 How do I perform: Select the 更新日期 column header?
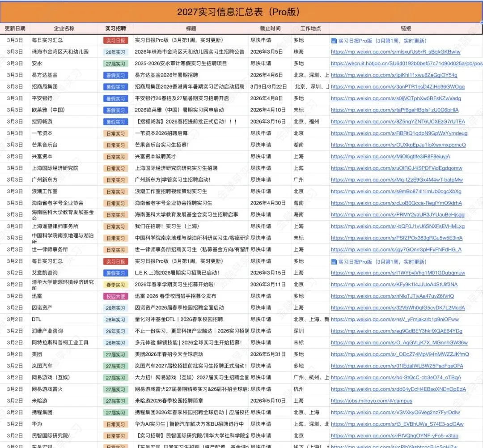pos(15,28)
